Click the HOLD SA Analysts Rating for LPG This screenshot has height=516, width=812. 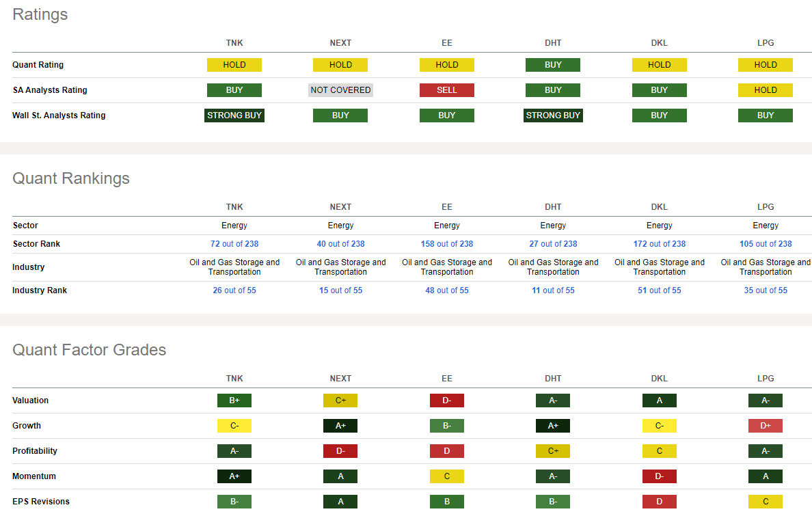pos(765,90)
